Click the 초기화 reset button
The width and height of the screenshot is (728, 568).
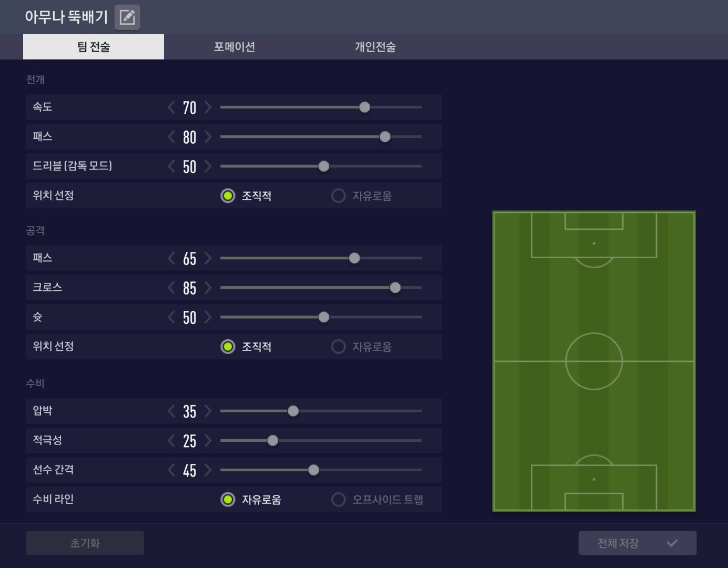(85, 543)
